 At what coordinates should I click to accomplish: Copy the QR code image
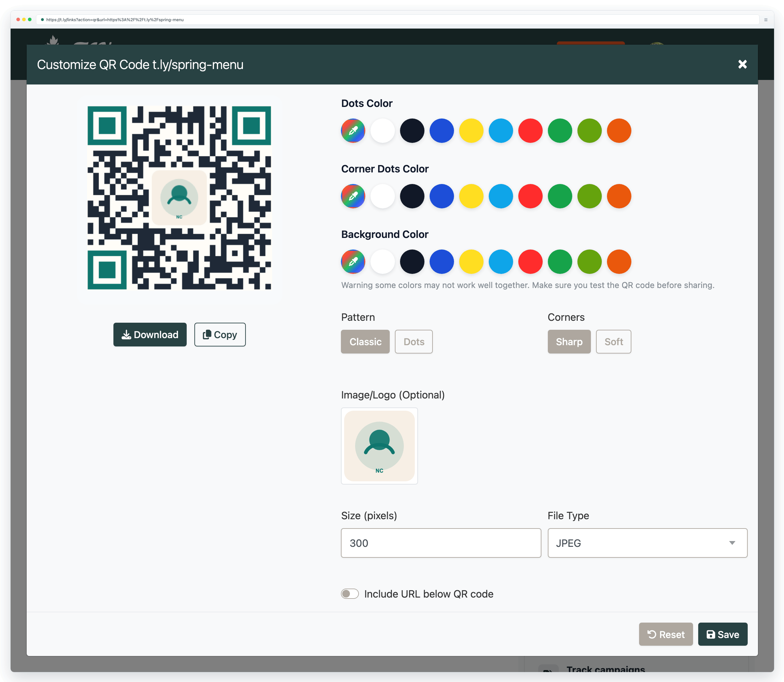coord(220,335)
